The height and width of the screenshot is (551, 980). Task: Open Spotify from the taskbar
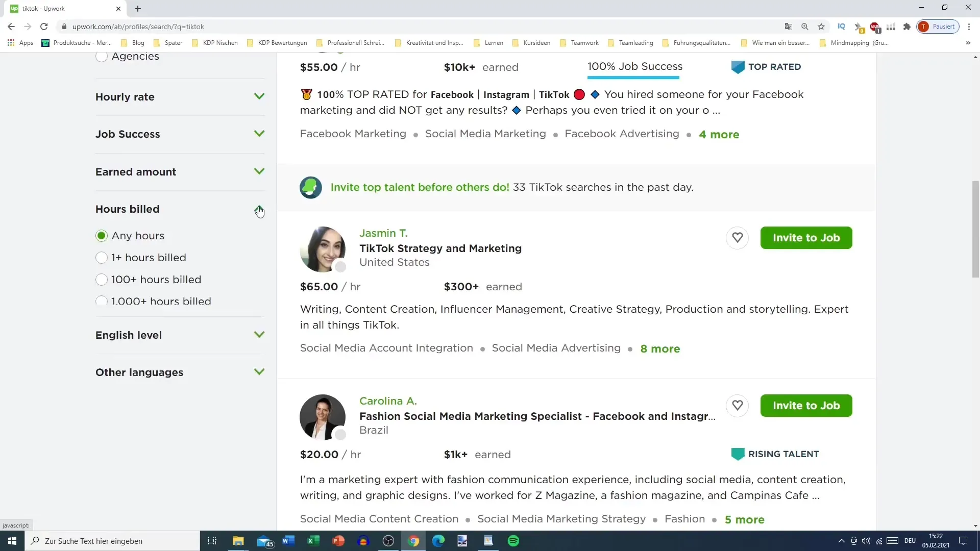click(513, 541)
